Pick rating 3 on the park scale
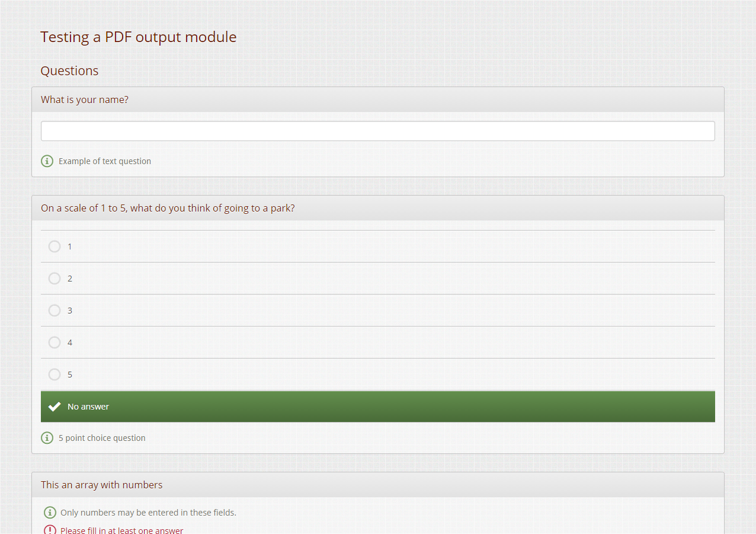Viewport: 756px width, 534px height. tap(55, 311)
